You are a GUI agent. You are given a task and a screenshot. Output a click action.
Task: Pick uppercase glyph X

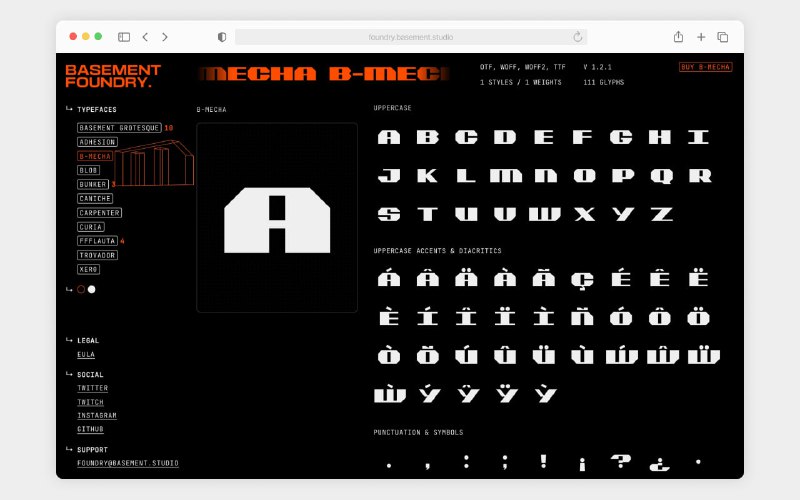[585, 214]
